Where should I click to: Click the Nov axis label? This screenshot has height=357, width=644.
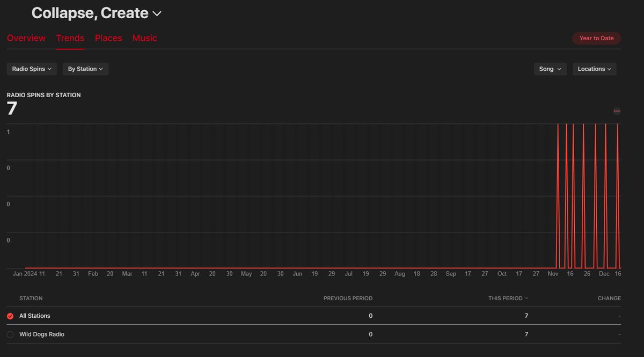pos(553,274)
